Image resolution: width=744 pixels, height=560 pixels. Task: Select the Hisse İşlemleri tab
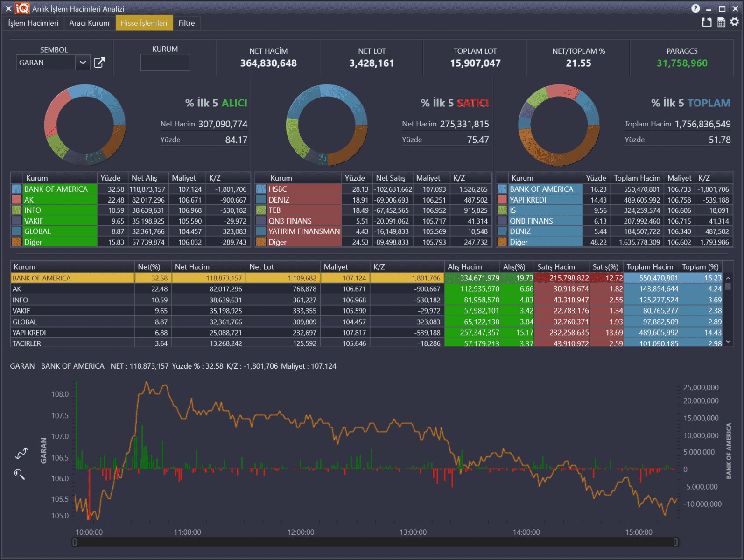coord(144,23)
